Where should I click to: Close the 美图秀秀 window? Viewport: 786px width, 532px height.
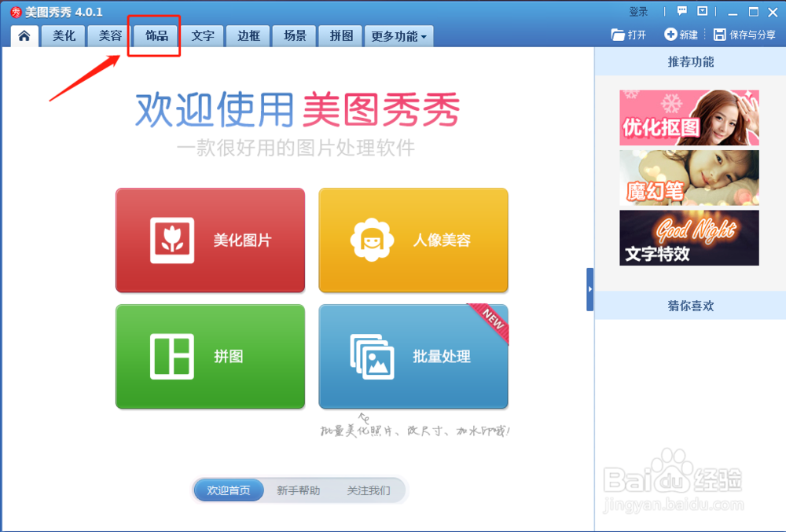[x=773, y=12]
